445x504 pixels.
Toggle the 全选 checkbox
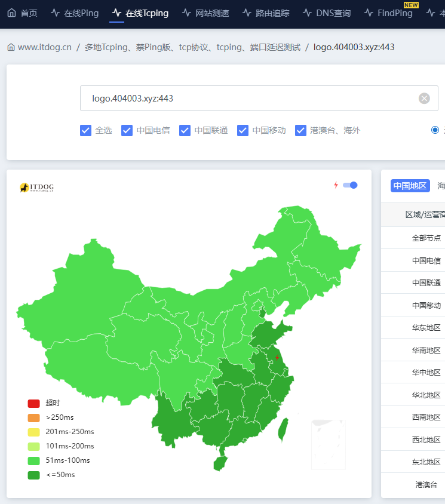[86, 130]
